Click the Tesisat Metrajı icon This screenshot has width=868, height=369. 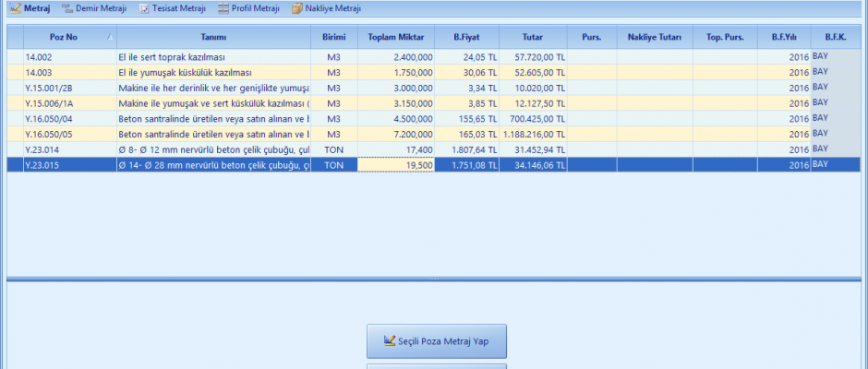pyautogui.click(x=144, y=8)
